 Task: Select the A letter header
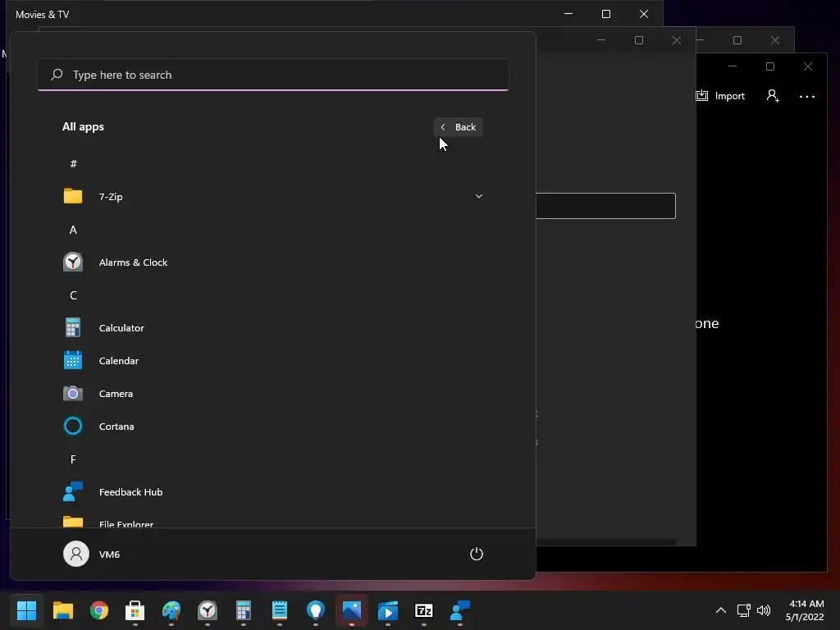[x=73, y=230]
